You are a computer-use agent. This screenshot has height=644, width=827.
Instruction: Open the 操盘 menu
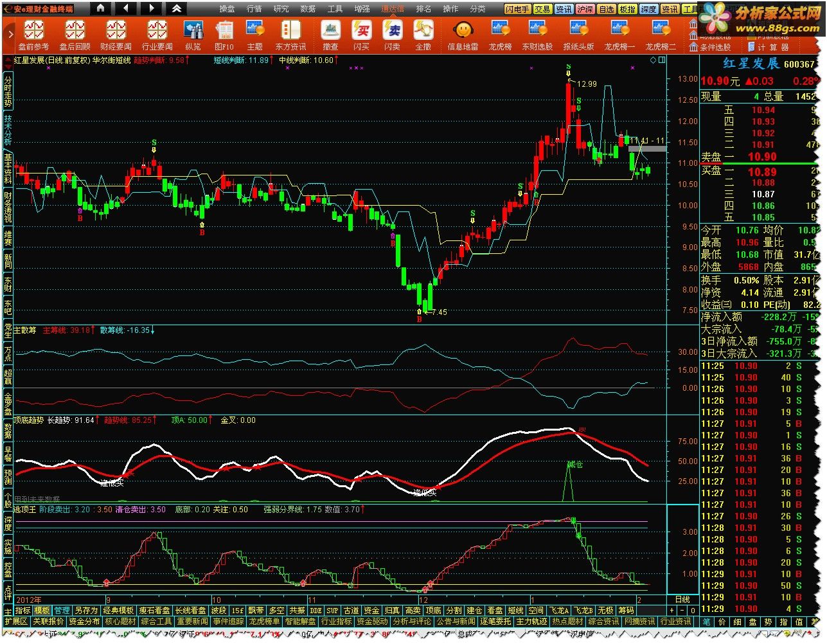point(227,9)
